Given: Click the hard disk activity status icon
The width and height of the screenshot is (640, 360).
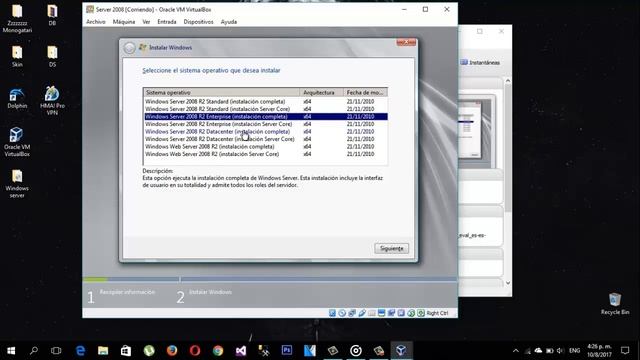Looking at the screenshot, I should (x=332, y=313).
